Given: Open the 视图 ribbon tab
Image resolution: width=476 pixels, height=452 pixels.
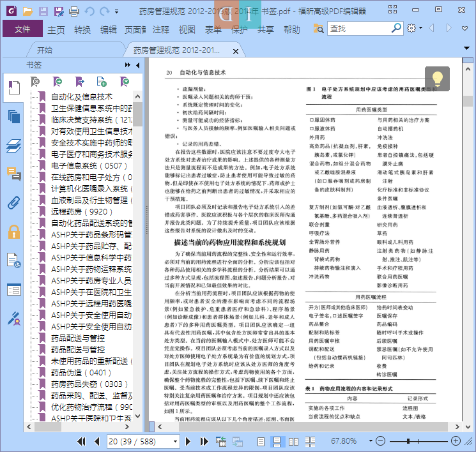Looking at the screenshot, I should click(187, 30).
